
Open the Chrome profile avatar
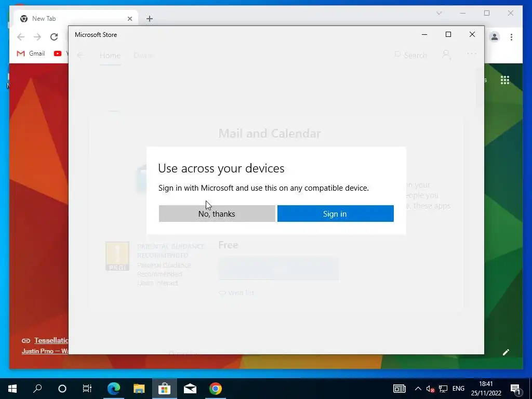pos(495,37)
